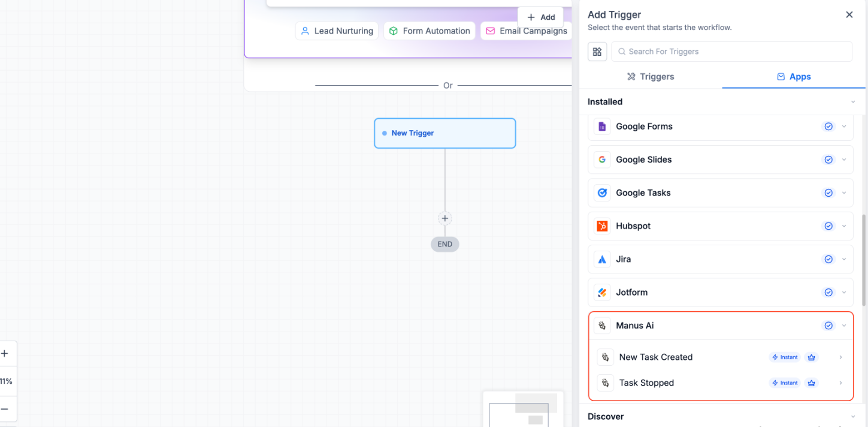Select the Apps tab
The height and width of the screenshot is (427, 868).
click(794, 77)
